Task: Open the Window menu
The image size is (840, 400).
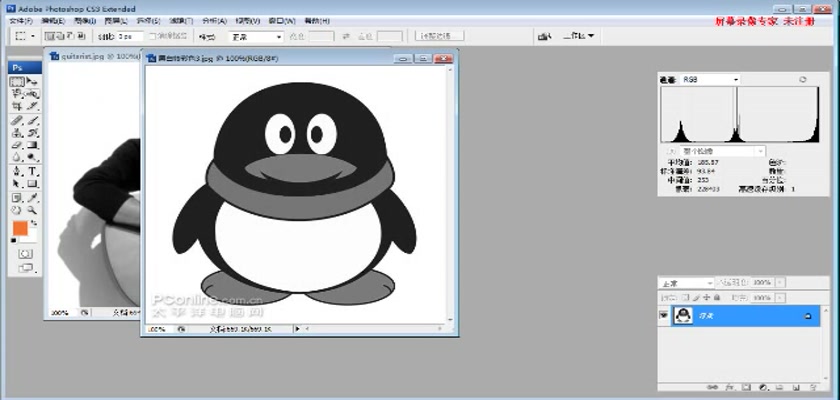Action: [282, 21]
